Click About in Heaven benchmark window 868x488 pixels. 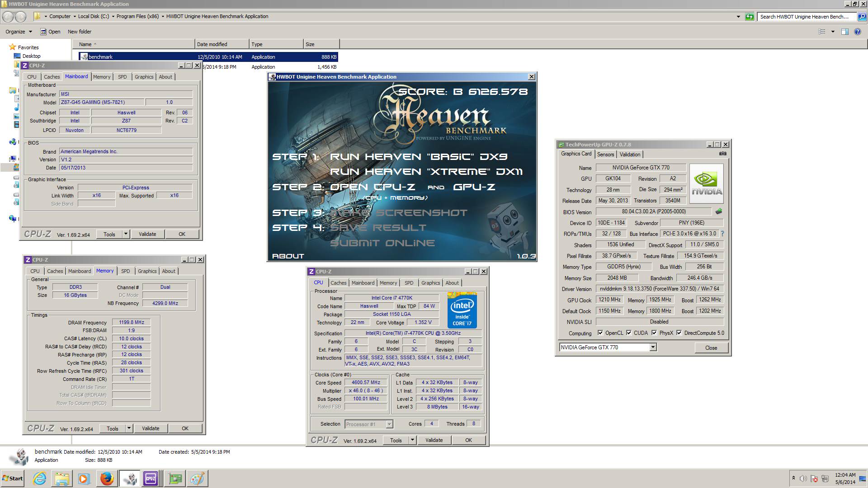(x=288, y=256)
